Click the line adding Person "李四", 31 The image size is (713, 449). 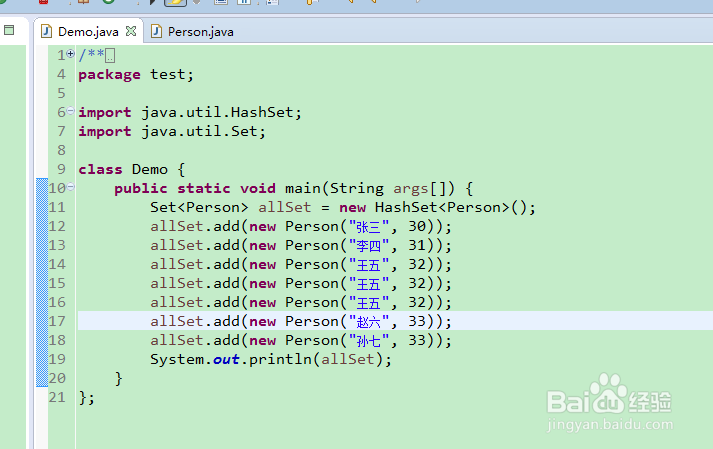tap(301, 246)
